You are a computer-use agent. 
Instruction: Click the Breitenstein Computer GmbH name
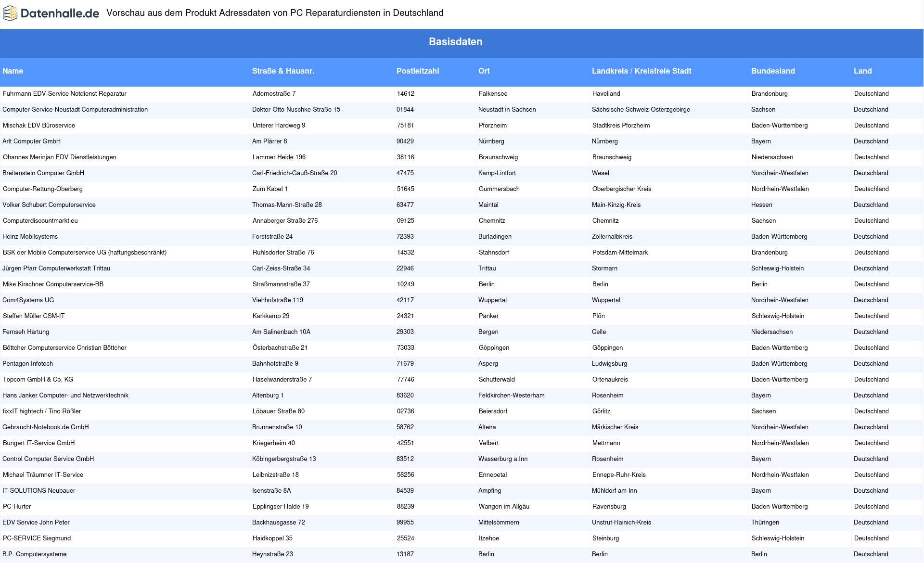click(43, 173)
